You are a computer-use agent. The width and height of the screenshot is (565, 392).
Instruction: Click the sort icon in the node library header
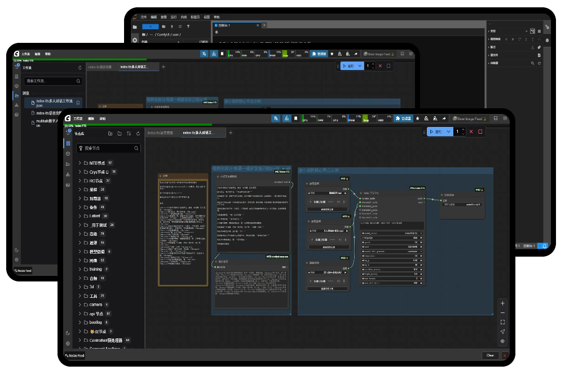point(129,134)
